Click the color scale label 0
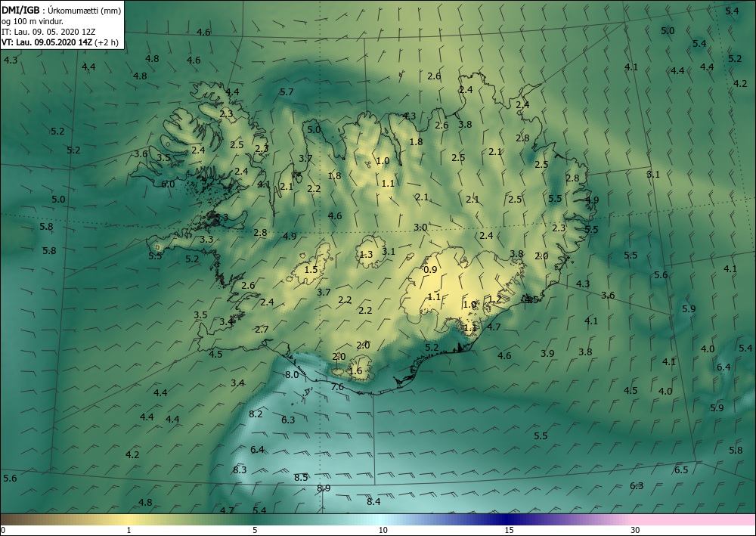756x536 pixels. click(x=3, y=530)
